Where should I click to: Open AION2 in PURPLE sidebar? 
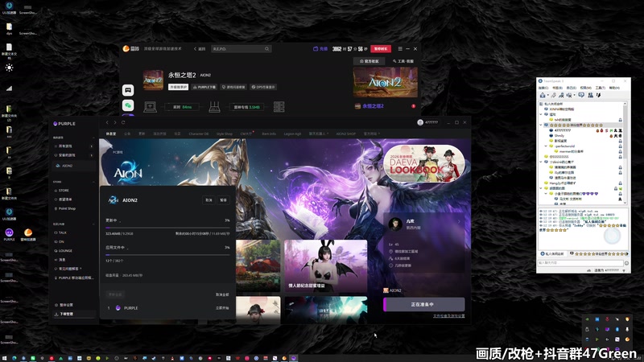coord(73,166)
